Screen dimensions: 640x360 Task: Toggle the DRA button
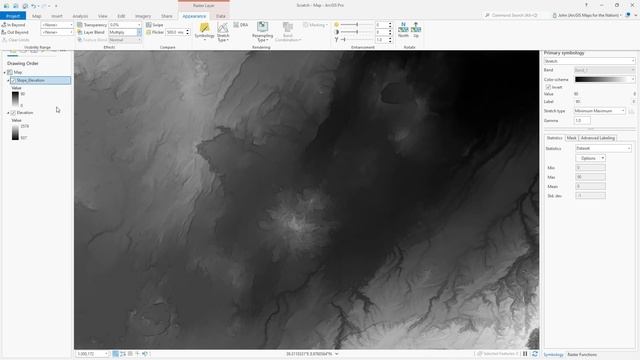pos(241,25)
